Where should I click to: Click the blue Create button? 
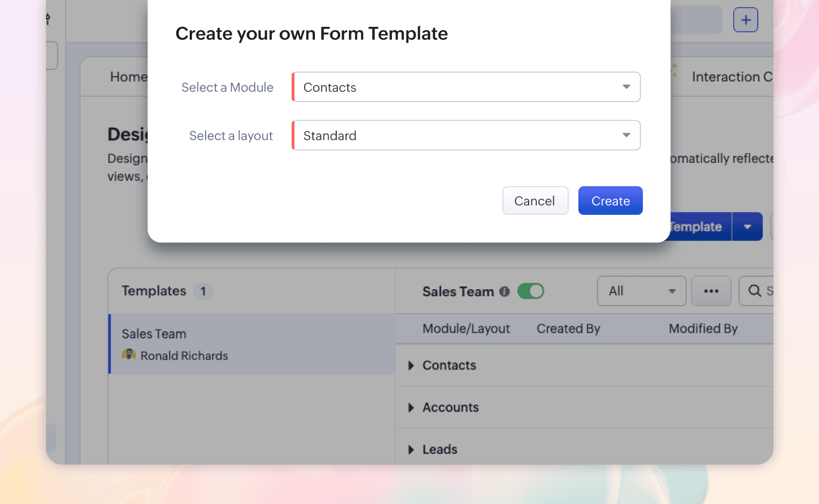coord(611,201)
